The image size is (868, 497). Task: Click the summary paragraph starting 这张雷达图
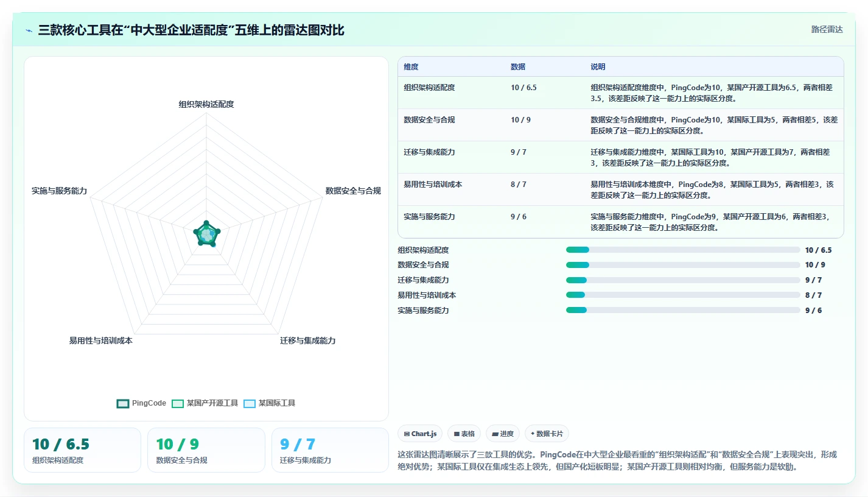[617, 460]
